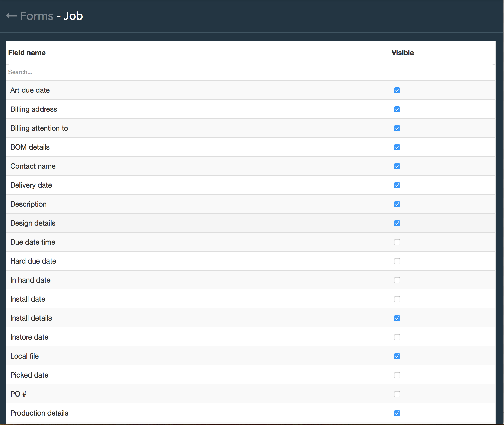Uncheck Contact name visible checkbox

click(x=397, y=166)
